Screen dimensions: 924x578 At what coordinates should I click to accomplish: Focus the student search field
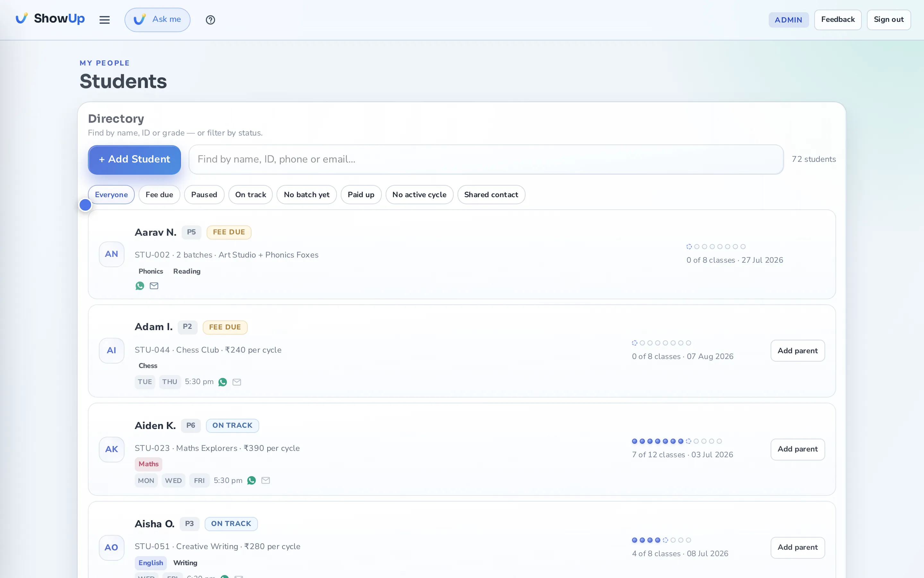click(x=486, y=159)
